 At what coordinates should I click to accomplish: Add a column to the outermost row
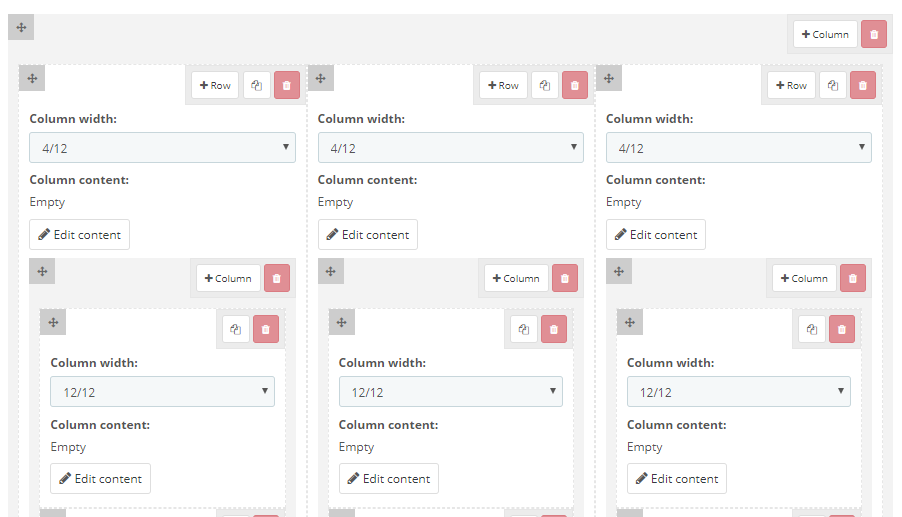tap(825, 34)
